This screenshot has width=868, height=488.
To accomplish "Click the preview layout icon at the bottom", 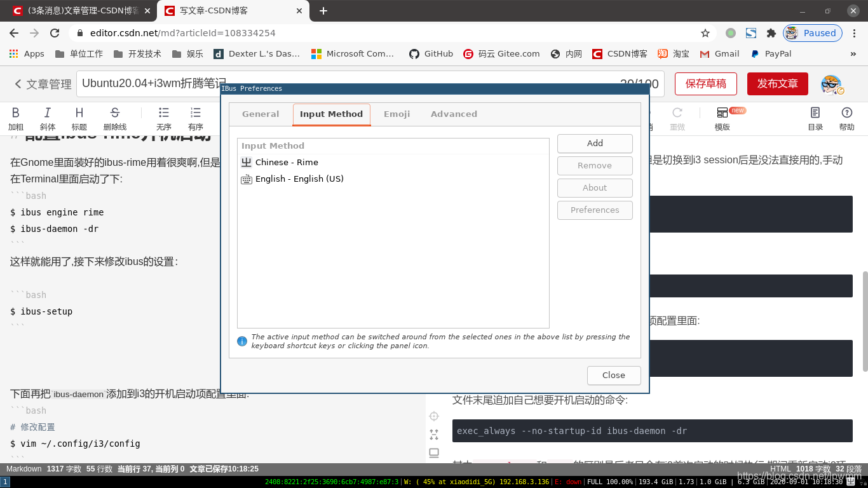I will pyautogui.click(x=434, y=453).
